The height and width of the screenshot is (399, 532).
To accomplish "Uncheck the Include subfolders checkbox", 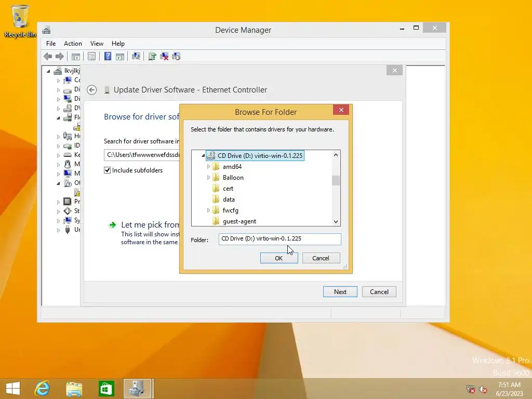I will [x=107, y=170].
